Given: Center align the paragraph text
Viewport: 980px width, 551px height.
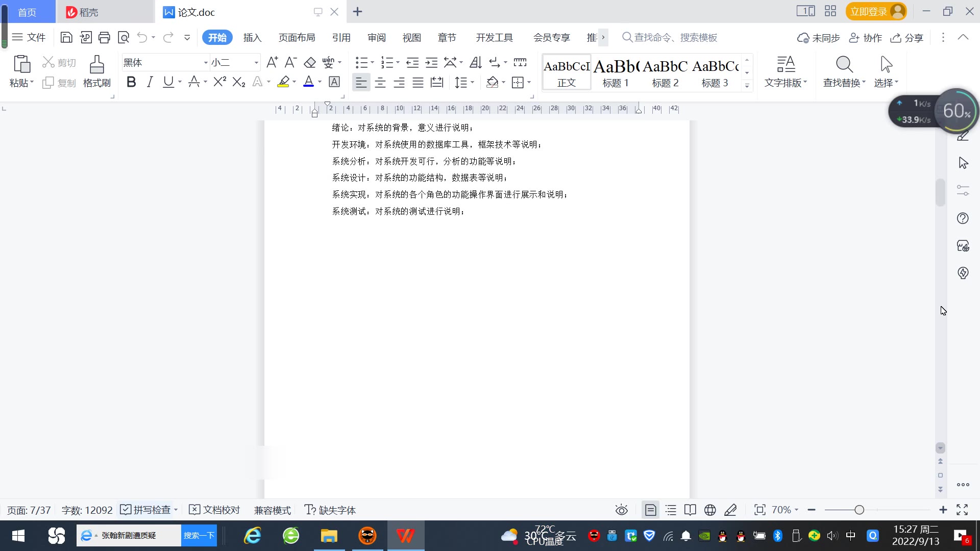Looking at the screenshot, I should click(380, 82).
